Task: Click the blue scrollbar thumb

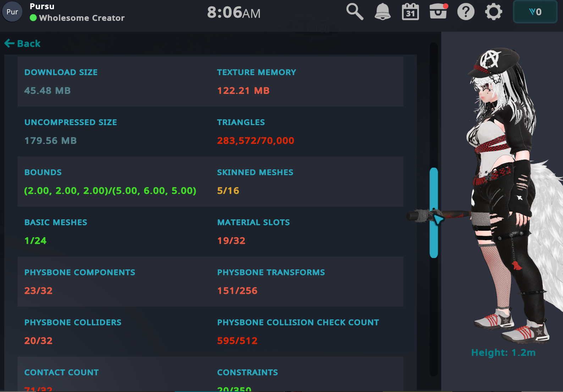Action: (x=434, y=213)
